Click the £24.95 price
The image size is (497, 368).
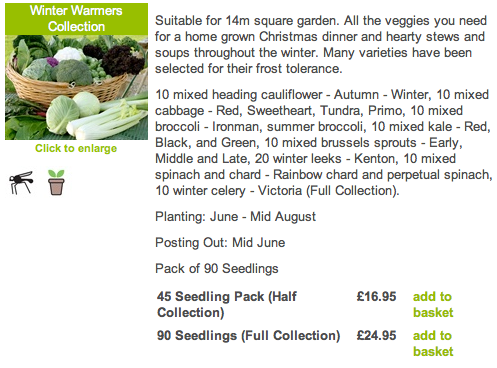(x=376, y=335)
